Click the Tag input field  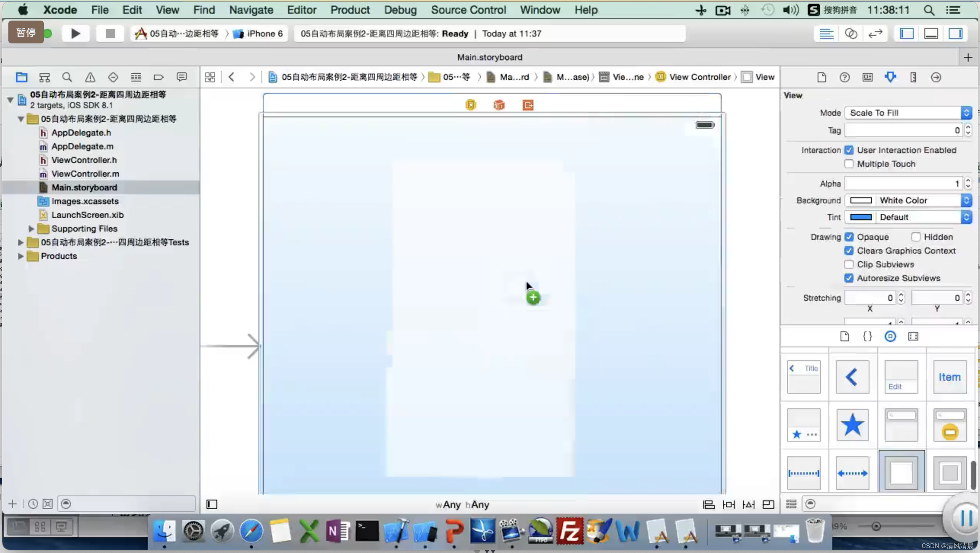pos(904,131)
